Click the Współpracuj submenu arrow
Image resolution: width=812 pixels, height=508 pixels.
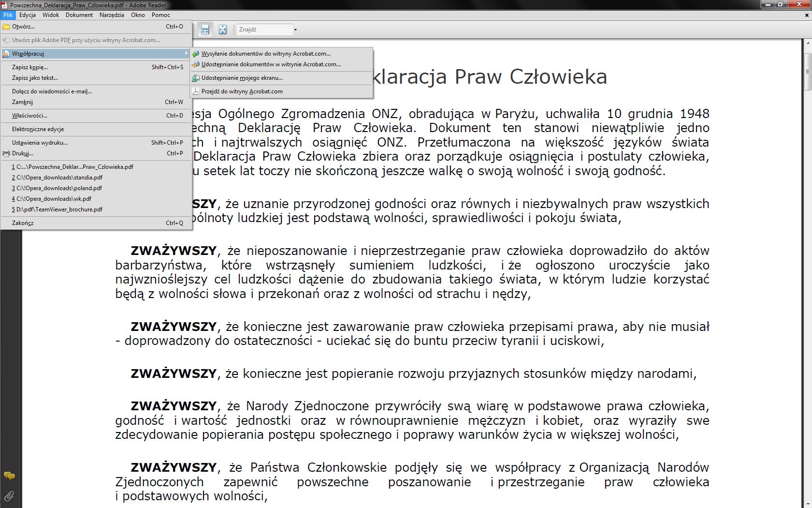pos(186,54)
